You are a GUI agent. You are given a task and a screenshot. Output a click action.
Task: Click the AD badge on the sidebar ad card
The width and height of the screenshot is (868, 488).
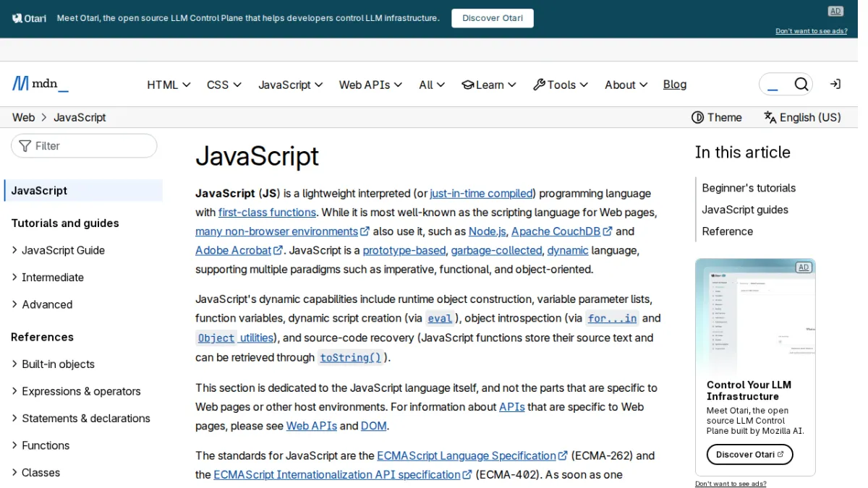[803, 267]
